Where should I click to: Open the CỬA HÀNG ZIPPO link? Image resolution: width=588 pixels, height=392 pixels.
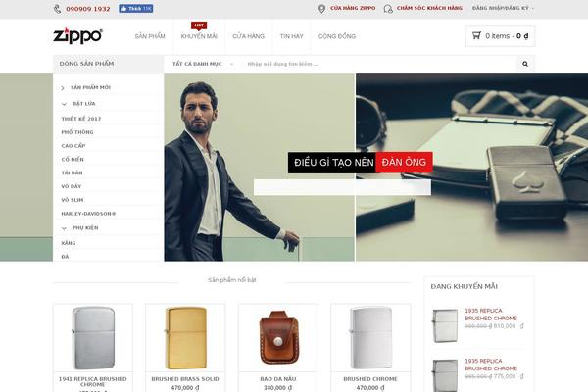[x=353, y=8]
